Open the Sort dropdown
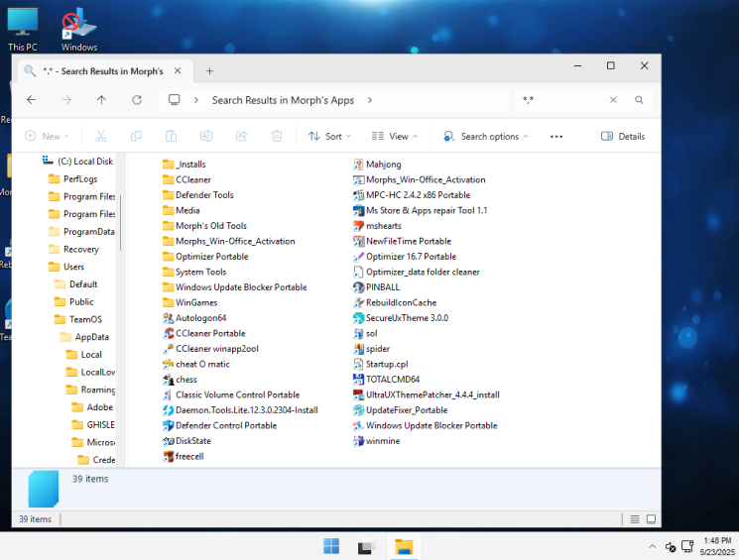Image resolution: width=739 pixels, height=560 pixels. click(x=330, y=136)
